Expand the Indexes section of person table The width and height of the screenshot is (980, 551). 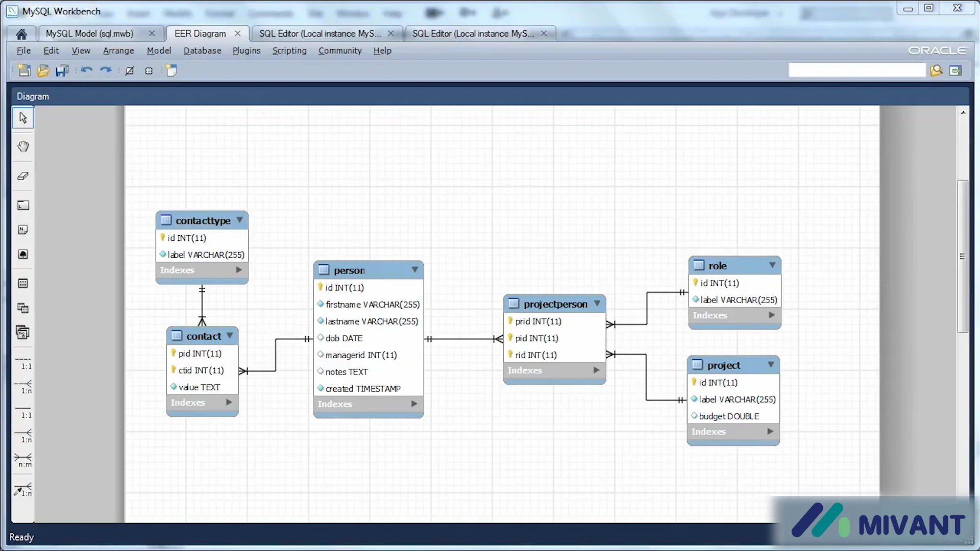[413, 404]
